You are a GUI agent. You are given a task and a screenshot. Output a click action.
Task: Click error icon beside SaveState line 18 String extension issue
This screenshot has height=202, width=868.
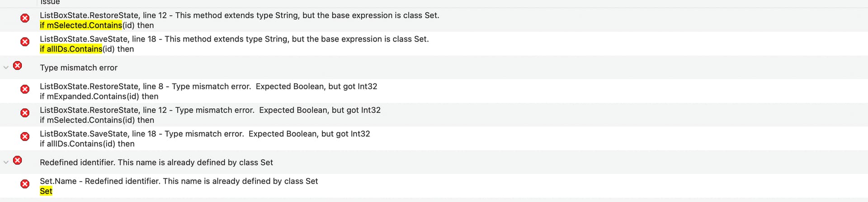[x=25, y=42]
